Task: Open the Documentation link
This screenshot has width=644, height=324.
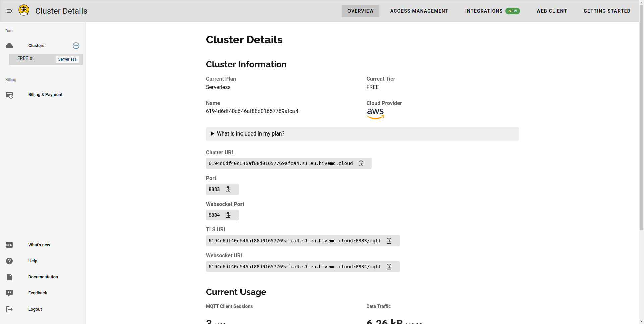Action: pos(43,277)
